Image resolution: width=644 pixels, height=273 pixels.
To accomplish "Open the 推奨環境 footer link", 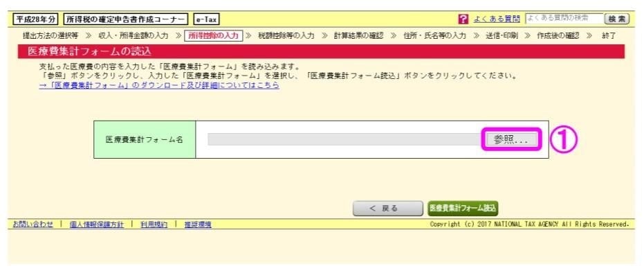I will [x=198, y=224].
